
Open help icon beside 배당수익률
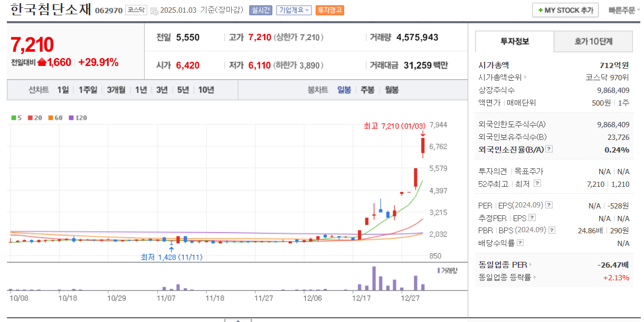[520, 243]
